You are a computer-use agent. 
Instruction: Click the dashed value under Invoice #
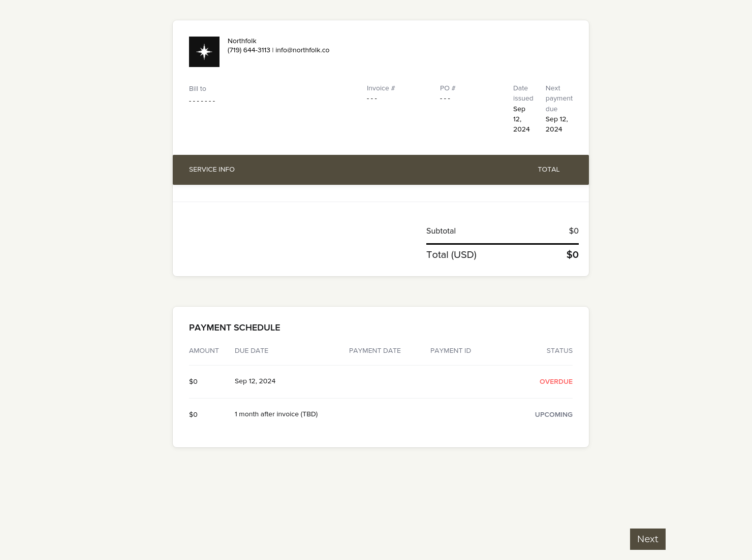coord(372,98)
